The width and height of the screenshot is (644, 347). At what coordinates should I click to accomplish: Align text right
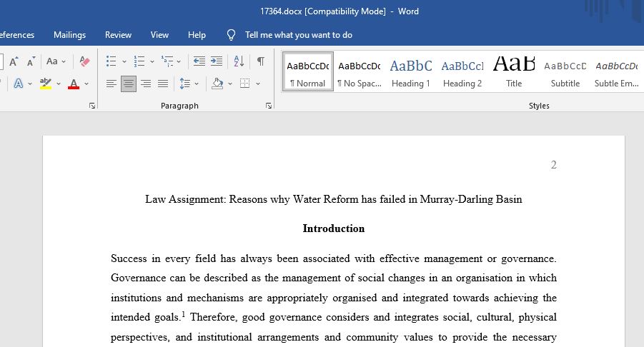coord(146,84)
